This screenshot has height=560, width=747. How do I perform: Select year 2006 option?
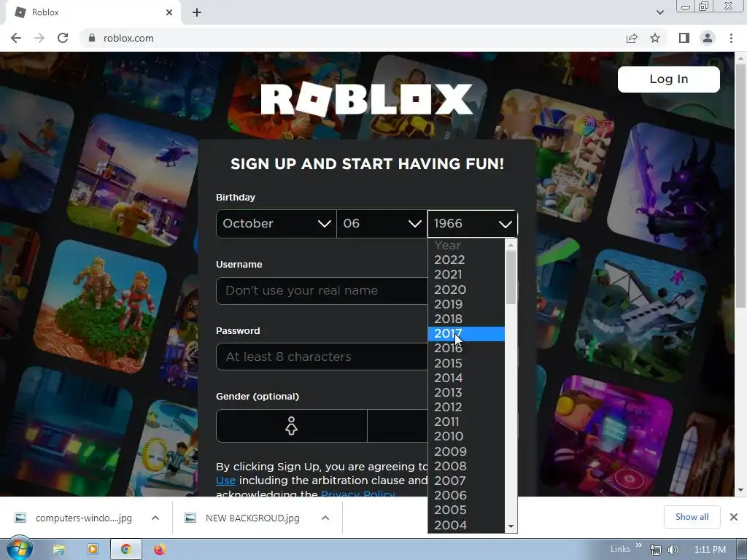pos(466,496)
